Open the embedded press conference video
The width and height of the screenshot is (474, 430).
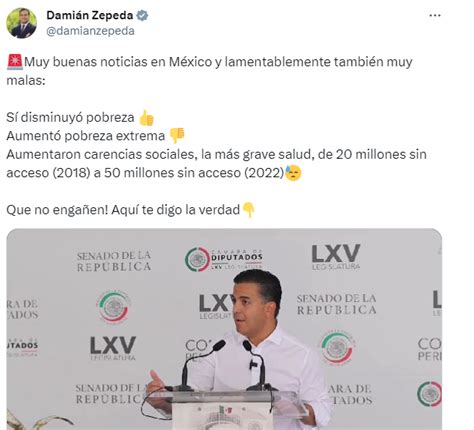point(224,329)
